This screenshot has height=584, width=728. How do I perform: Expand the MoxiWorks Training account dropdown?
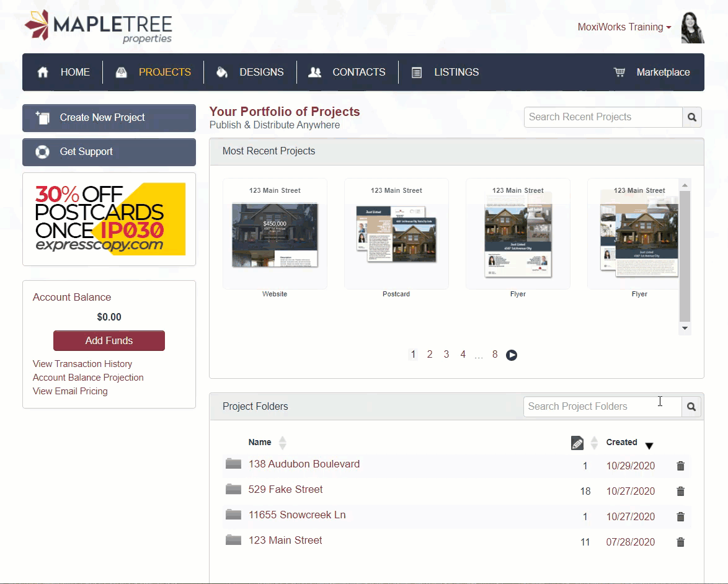pyautogui.click(x=624, y=27)
